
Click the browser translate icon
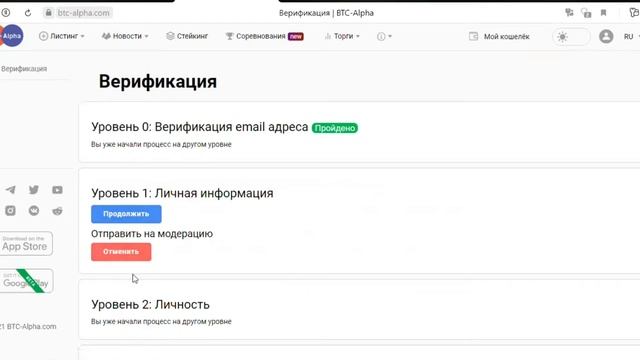tap(569, 13)
